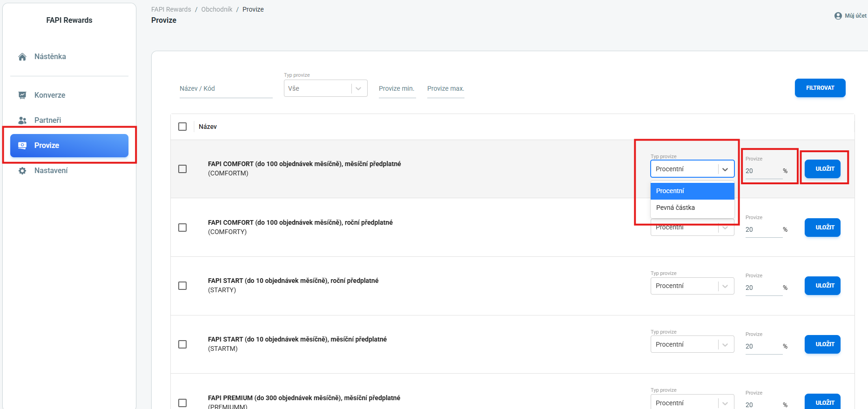
Task: Check the STARTM row checkbox
Action: click(182, 344)
